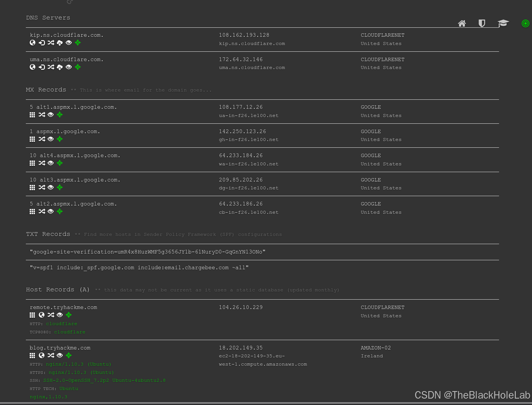
Task: Click globe icon under uma.ns.cloudflare.com
Action: pos(33,67)
